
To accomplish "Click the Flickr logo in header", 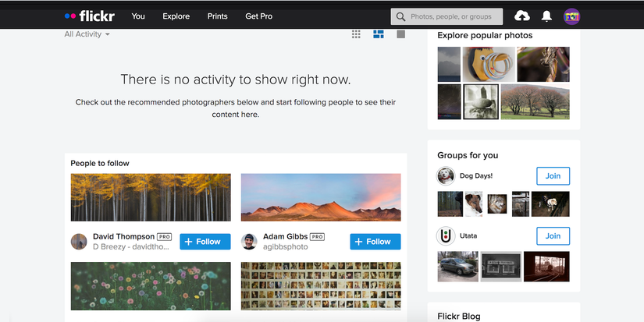I will pos(90,16).
